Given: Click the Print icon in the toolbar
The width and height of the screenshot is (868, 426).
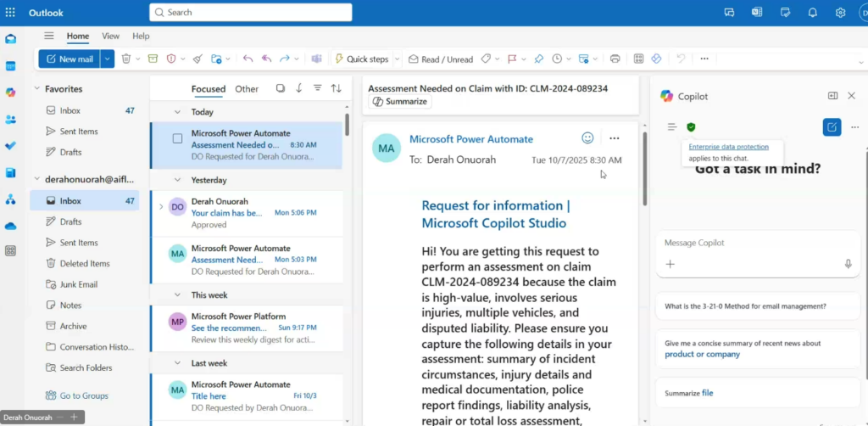Looking at the screenshot, I should 615,59.
